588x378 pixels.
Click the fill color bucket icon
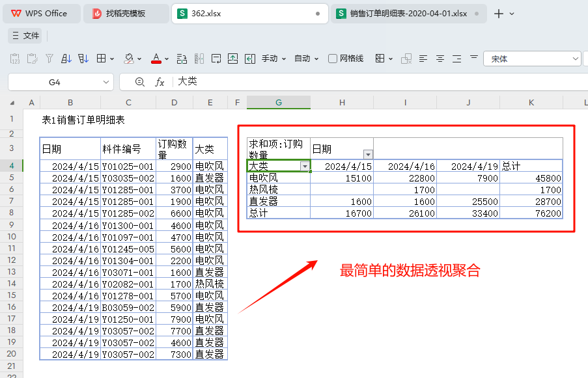click(129, 59)
